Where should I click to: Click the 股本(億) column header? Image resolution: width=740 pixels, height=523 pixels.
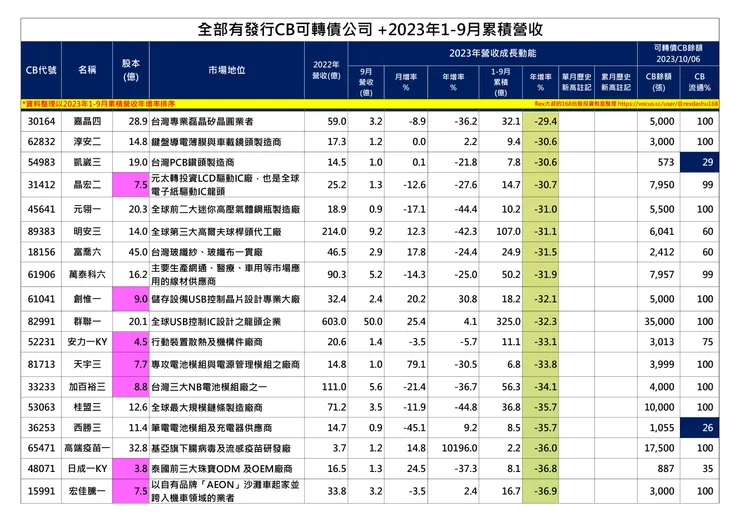(131, 70)
